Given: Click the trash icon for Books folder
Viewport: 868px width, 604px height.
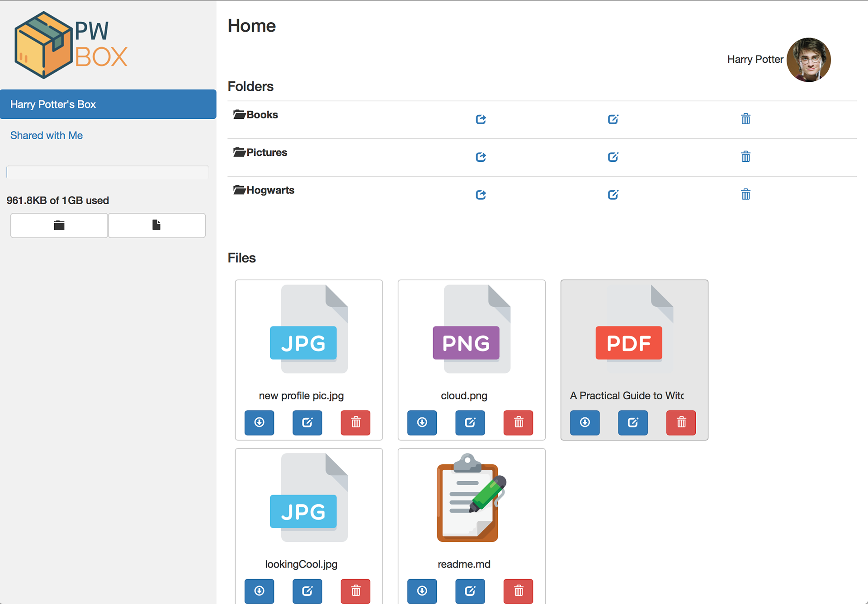Looking at the screenshot, I should (745, 119).
